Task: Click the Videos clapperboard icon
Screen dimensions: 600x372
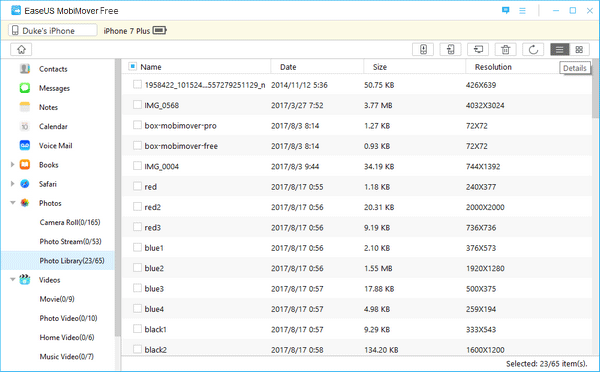Action: [x=25, y=279]
